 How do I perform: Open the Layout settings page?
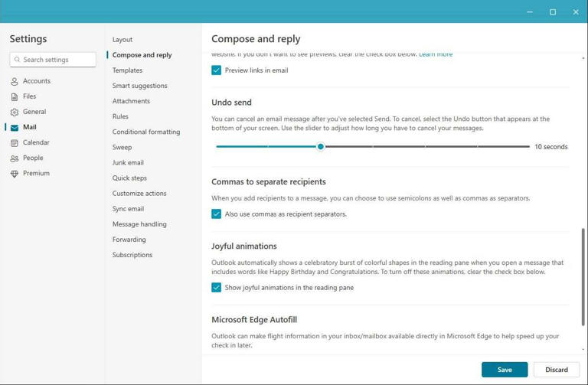pos(122,39)
